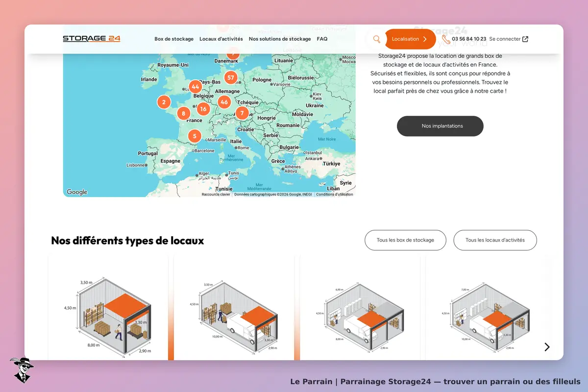Click Espagne country label on map
The image size is (588, 392).
[171, 161]
